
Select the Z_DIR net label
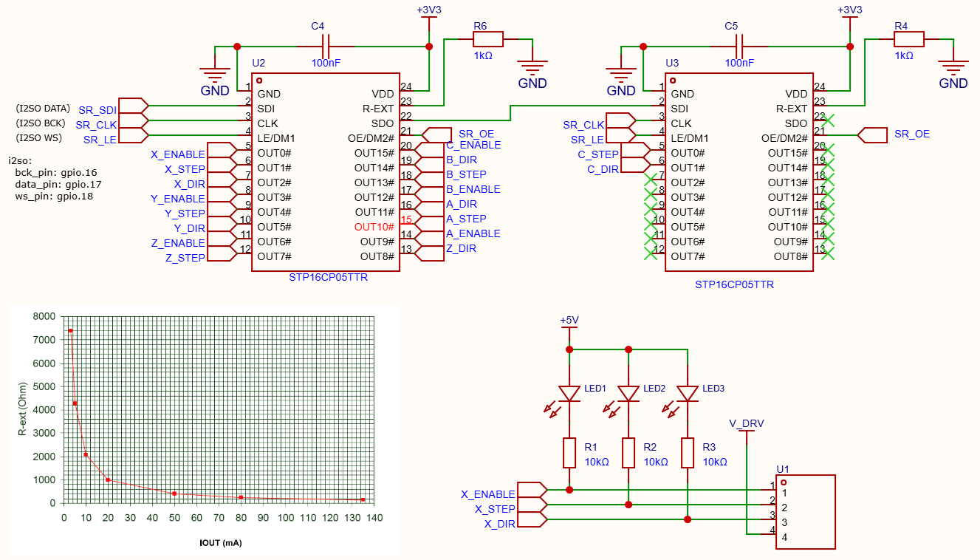pyautogui.click(x=461, y=248)
